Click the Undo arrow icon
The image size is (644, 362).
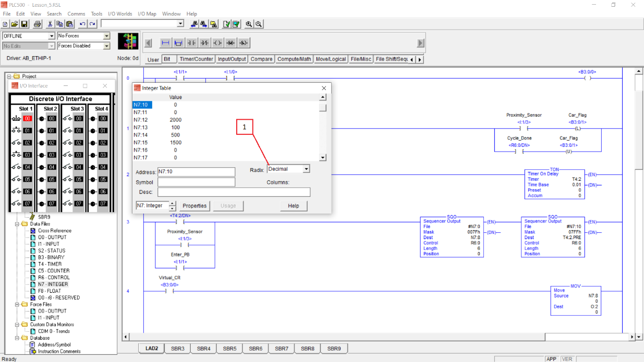tap(82, 24)
